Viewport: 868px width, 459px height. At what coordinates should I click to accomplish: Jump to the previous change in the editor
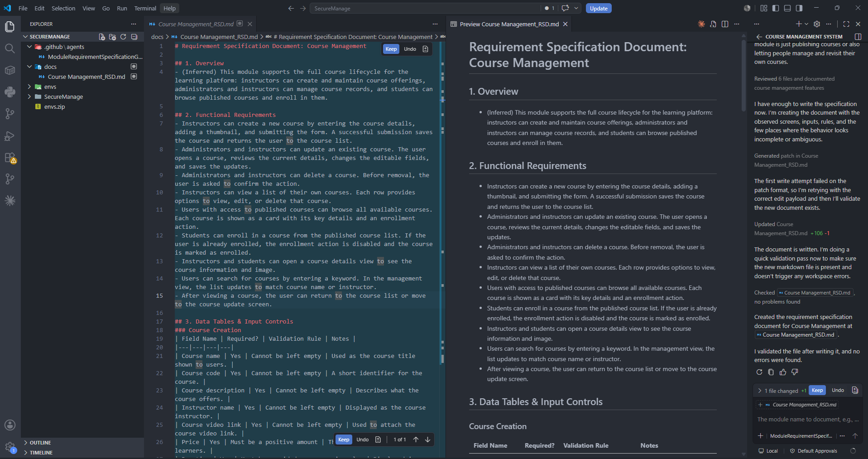coord(416,440)
